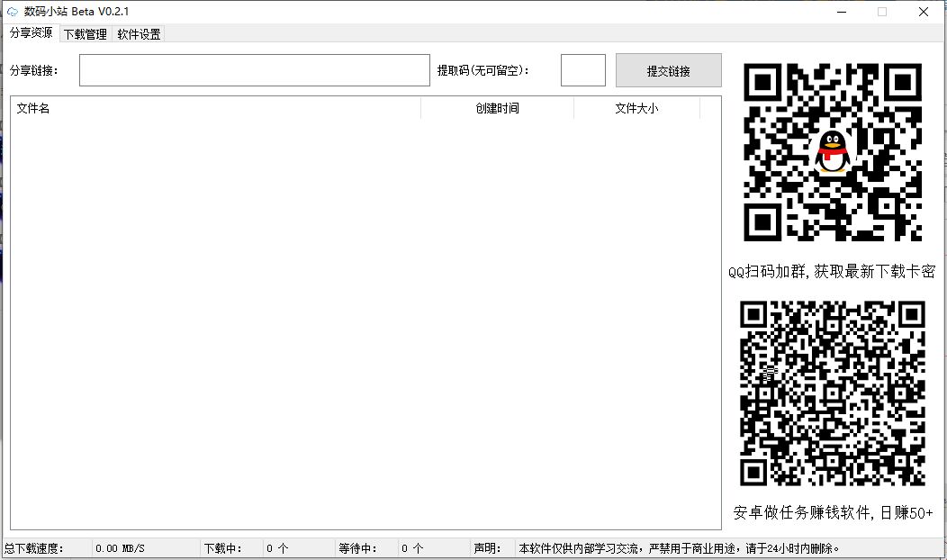Viewport: 947px width, 560px height.
Task: Click the 提取码 input box
Action: coord(582,70)
